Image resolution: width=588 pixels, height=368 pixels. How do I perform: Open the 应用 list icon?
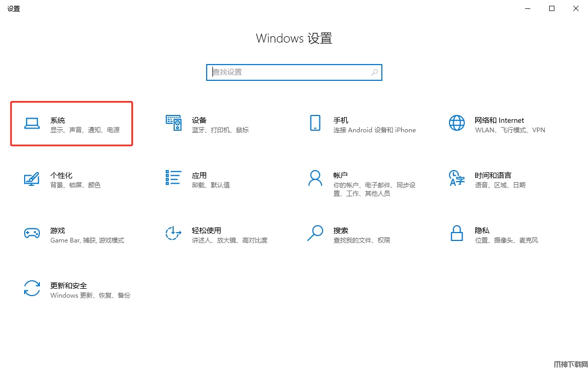173,178
